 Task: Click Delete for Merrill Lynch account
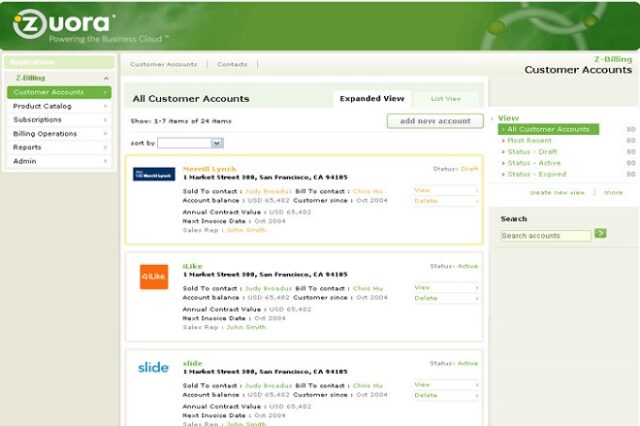pyautogui.click(x=446, y=201)
